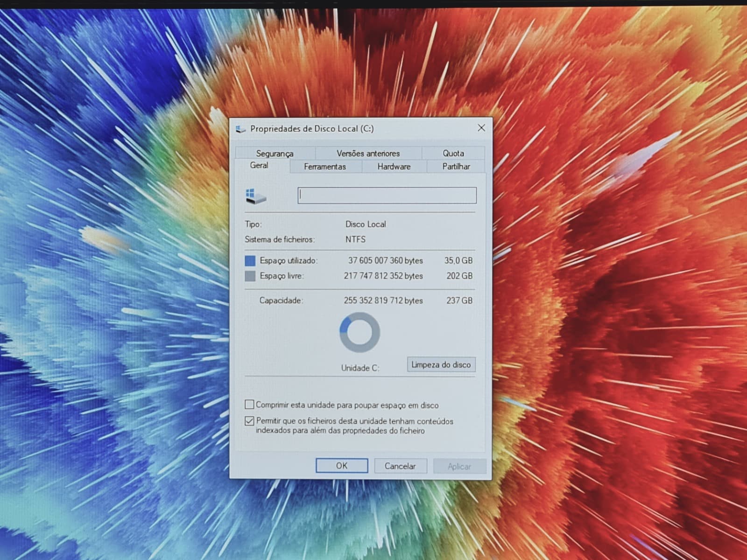Viewport: 747px width, 560px height.
Task: Select the Geral tab
Action: [x=260, y=165]
